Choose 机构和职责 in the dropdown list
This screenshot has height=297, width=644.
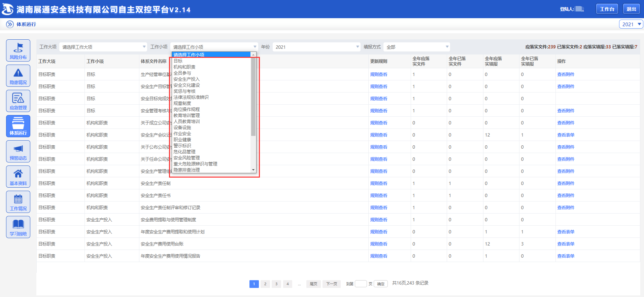[x=212, y=67]
